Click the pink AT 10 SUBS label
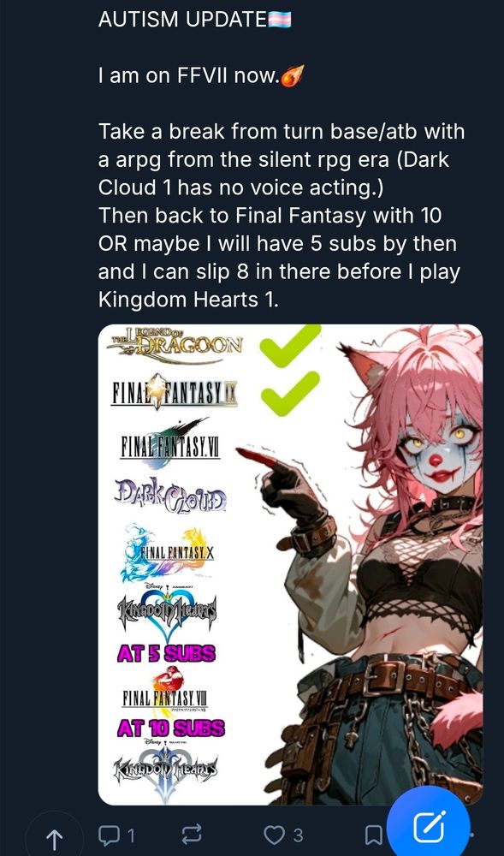 tap(171, 728)
